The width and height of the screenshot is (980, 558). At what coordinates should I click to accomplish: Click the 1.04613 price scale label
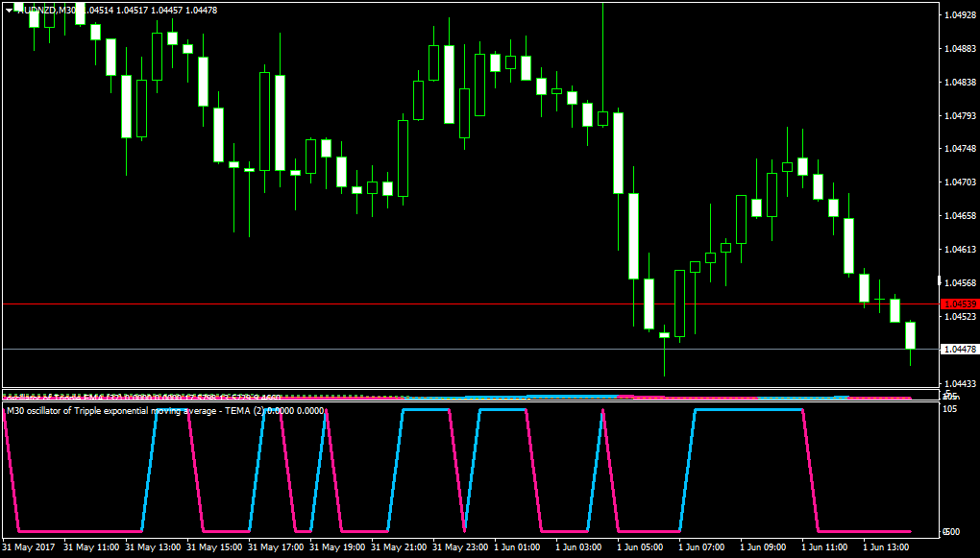961,250
